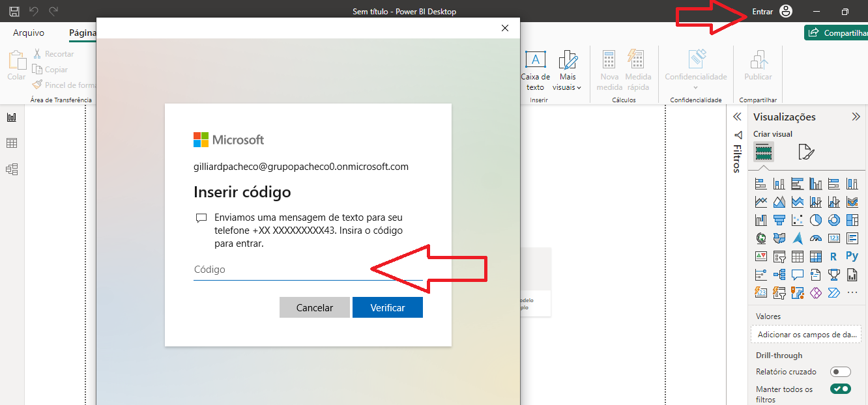The image size is (868, 405).
Task: Select the Power Automate visual
Action: 833,293
